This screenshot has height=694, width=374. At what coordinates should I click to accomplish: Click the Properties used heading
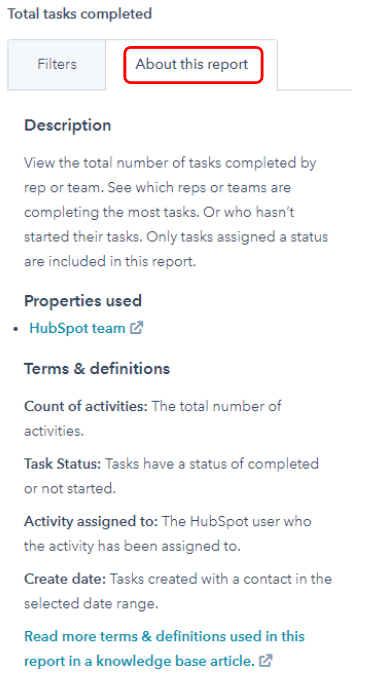83,301
